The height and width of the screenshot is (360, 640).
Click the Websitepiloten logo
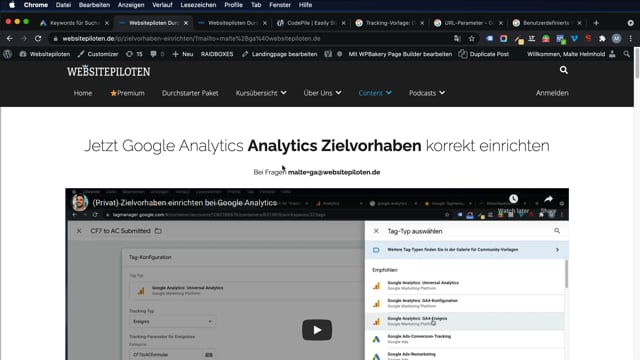pyautogui.click(x=109, y=71)
